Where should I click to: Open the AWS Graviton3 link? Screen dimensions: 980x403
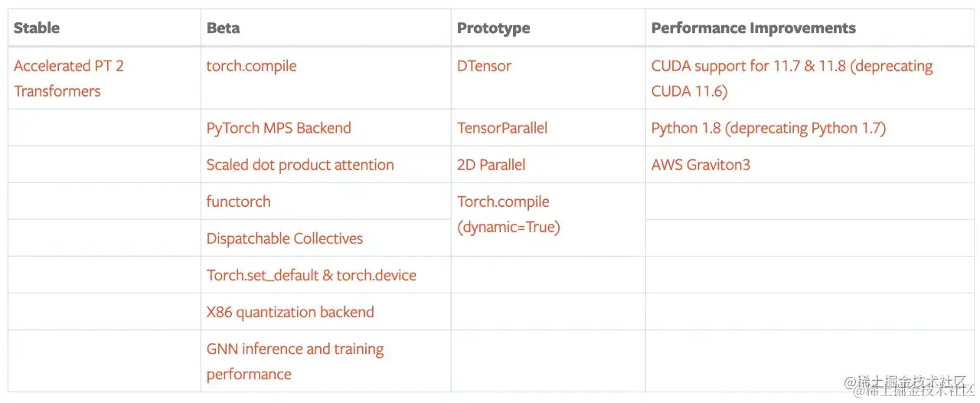(701, 165)
